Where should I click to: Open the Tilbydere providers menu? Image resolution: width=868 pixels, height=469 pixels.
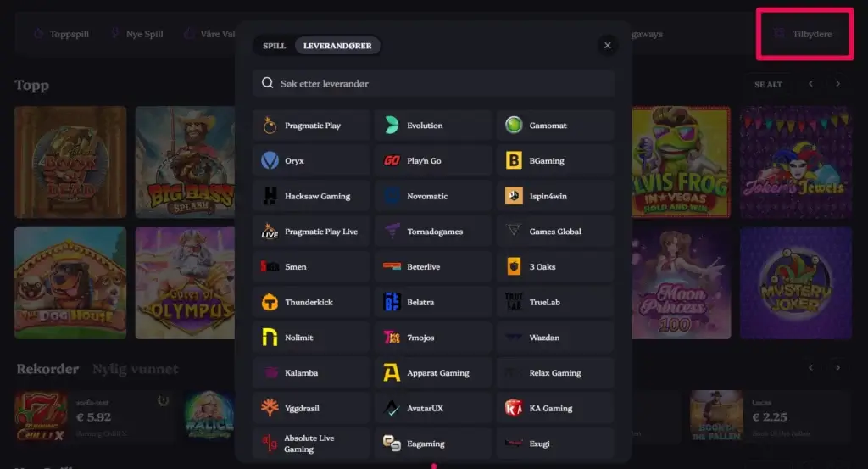[x=804, y=34]
